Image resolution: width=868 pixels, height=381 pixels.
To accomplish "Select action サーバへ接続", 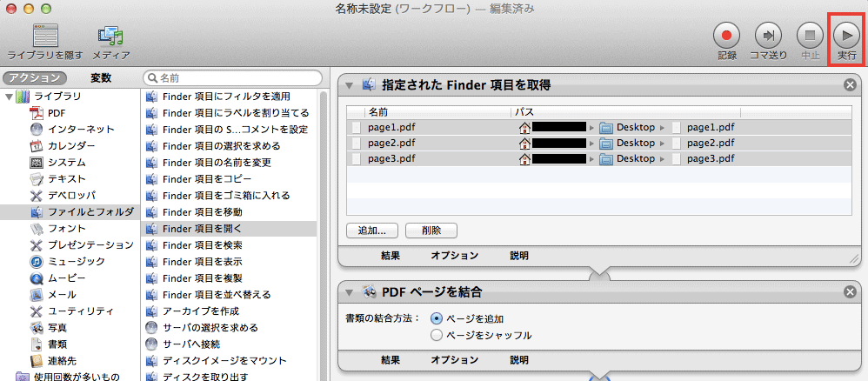I will [x=230, y=344].
